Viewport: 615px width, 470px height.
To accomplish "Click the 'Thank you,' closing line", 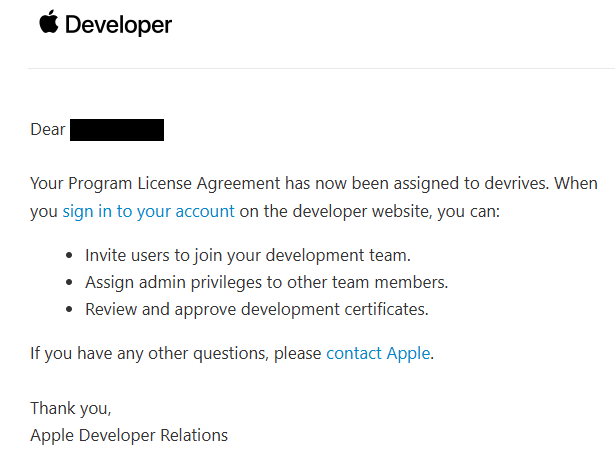I will 71,408.
